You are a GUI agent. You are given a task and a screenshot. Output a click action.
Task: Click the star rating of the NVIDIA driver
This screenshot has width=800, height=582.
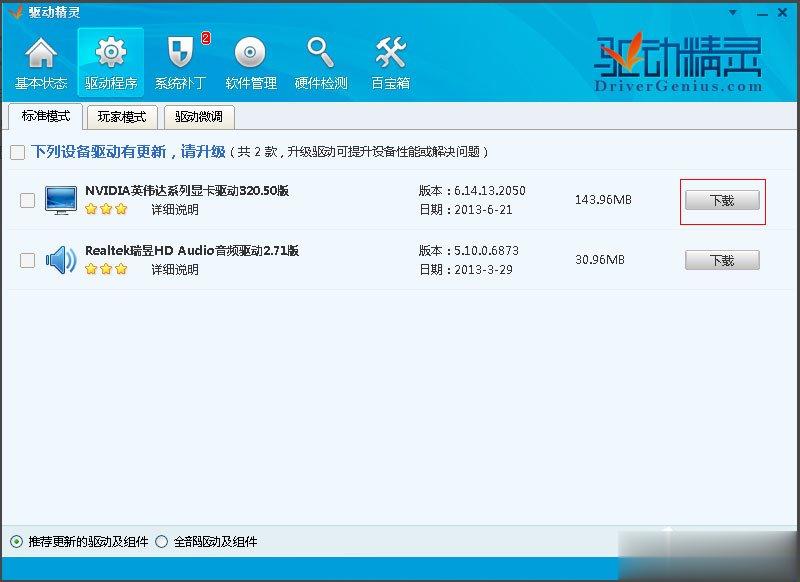click(106, 209)
